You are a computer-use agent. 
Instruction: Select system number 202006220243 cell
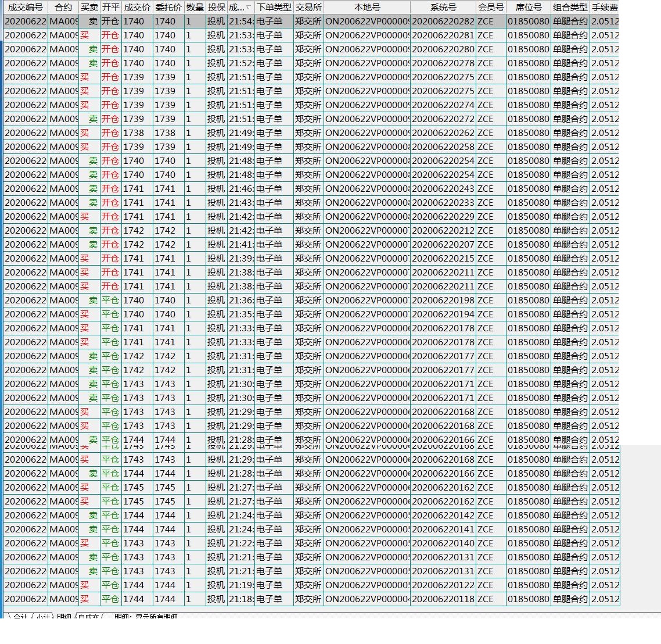tap(443, 188)
